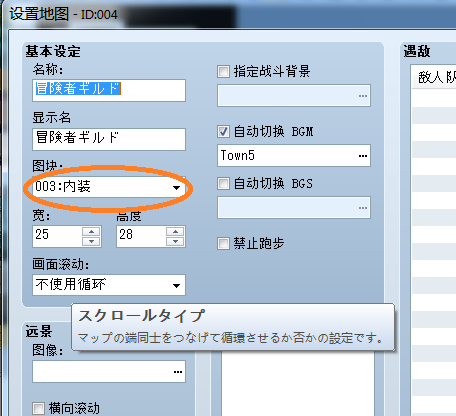Click the 遇敌 section label
The image size is (456, 416).
coord(417,52)
